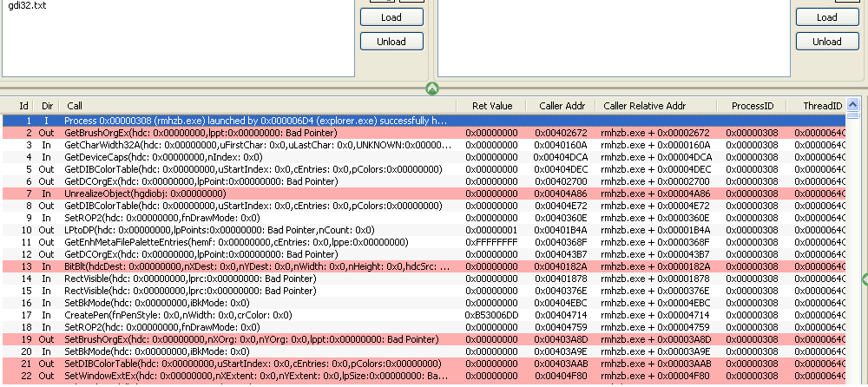The height and width of the screenshot is (387, 868).
Task: Select gdi32.txt in the file list
Action: click(27, 6)
